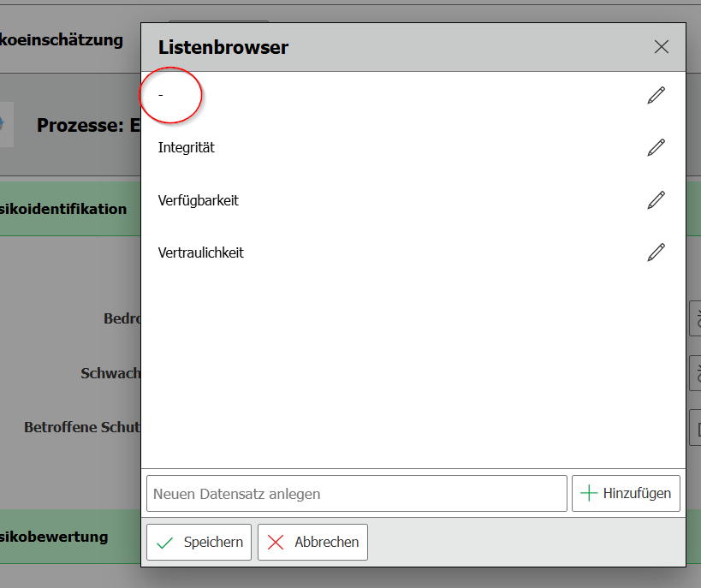Screen dimensions: 701x588
Task: Click the cut-off button in the Schwach… row
Action: pyautogui.click(x=695, y=373)
